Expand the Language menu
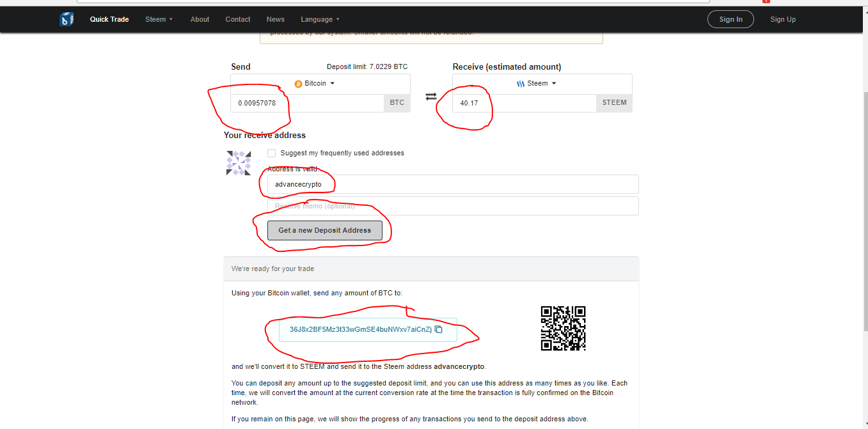Image resolution: width=868 pixels, height=429 pixels. click(x=320, y=19)
